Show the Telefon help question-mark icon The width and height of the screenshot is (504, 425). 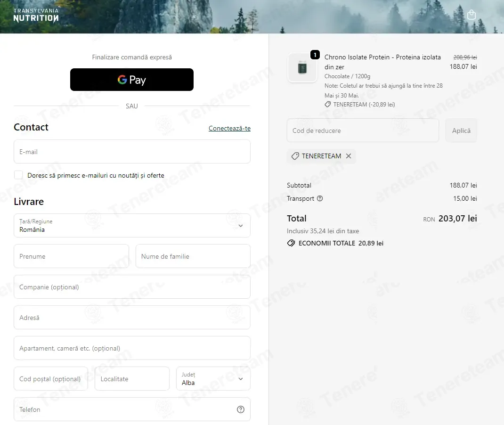click(240, 409)
